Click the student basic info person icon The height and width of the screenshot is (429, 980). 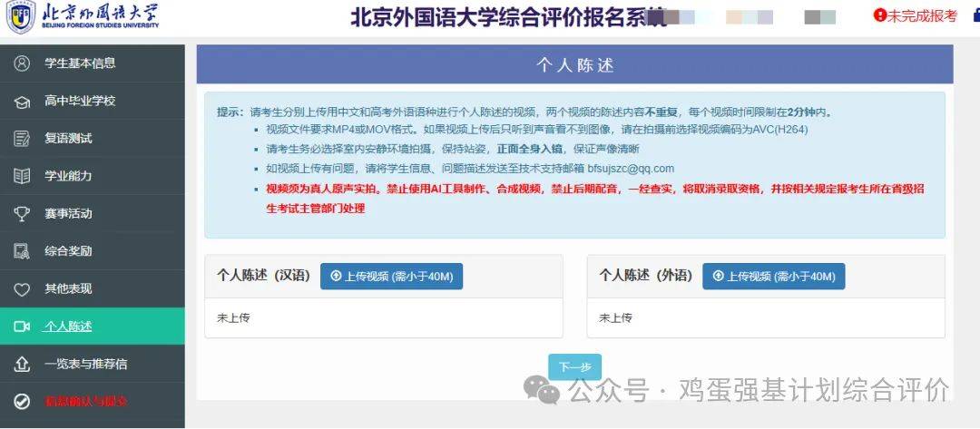coord(22,63)
